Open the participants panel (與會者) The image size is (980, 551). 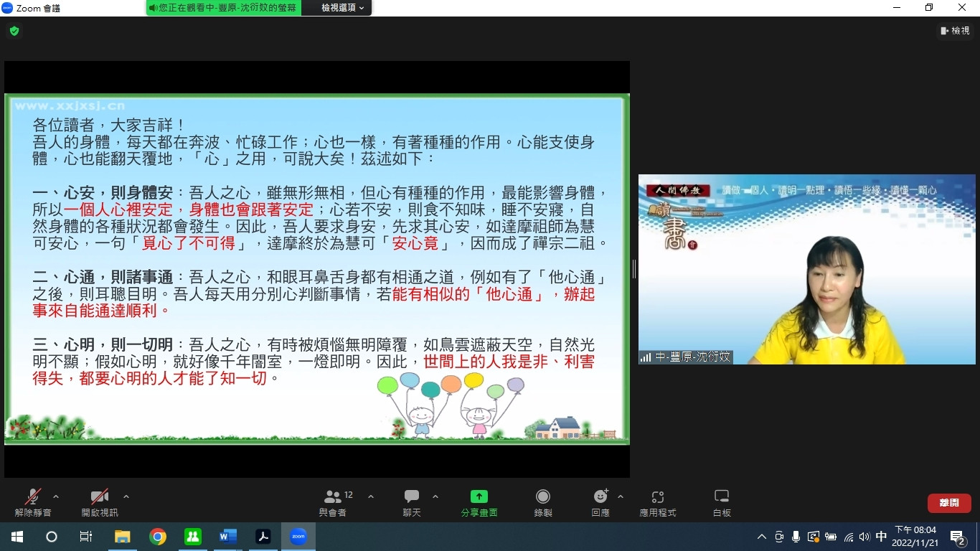(333, 501)
